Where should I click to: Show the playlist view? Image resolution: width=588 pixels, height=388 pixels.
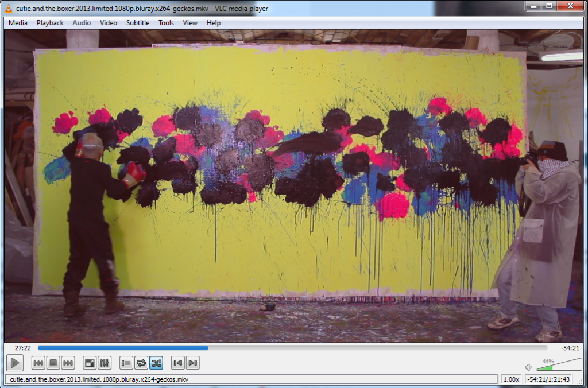(x=126, y=363)
